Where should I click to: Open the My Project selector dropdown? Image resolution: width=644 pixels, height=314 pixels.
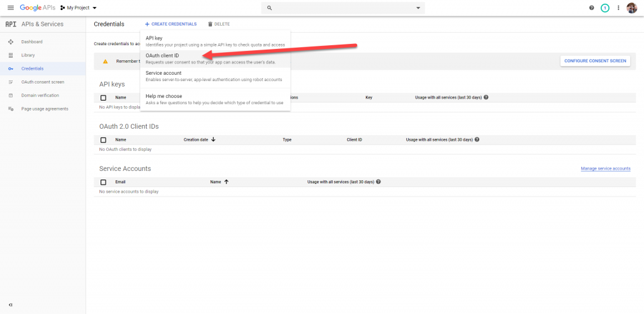pyautogui.click(x=79, y=8)
